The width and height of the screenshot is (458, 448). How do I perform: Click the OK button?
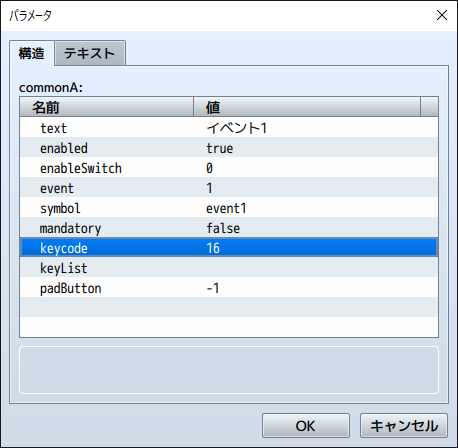(x=306, y=426)
